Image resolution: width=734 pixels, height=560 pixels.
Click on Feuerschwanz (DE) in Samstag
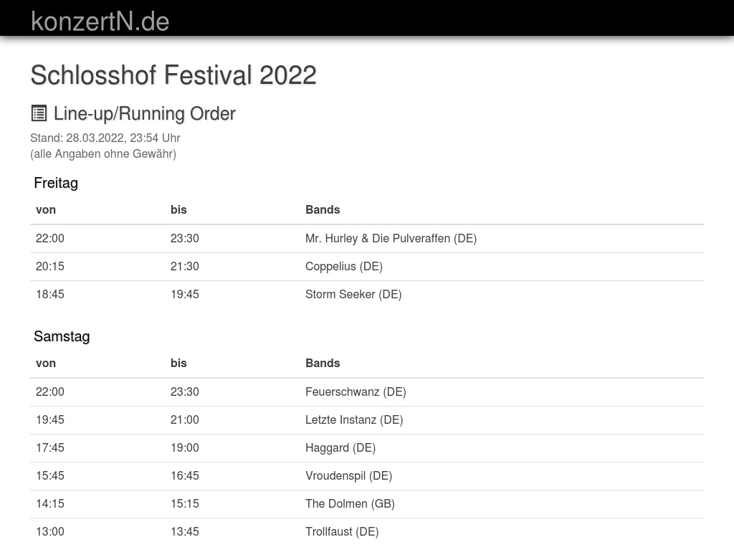[356, 391]
